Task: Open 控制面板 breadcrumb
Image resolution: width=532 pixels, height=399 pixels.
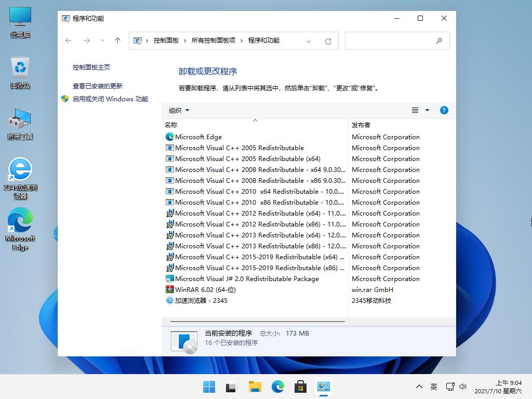Action: (166, 41)
